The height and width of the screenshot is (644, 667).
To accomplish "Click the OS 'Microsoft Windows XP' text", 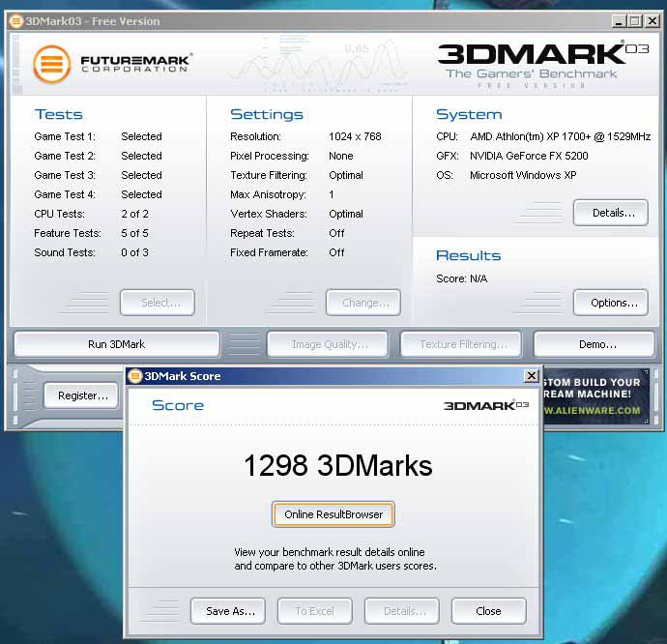I will pyautogui.click(x=523, y=175).
